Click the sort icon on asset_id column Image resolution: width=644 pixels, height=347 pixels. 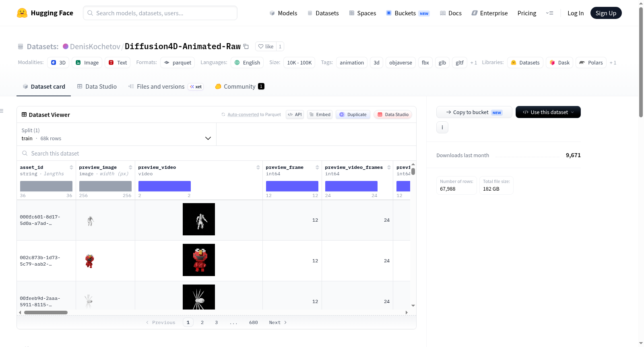[71, 167]
